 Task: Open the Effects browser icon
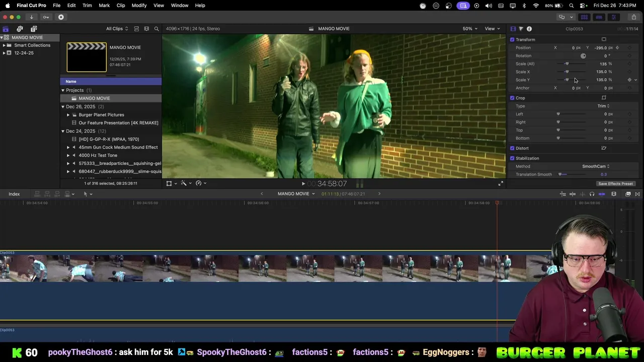coord(628,194)
